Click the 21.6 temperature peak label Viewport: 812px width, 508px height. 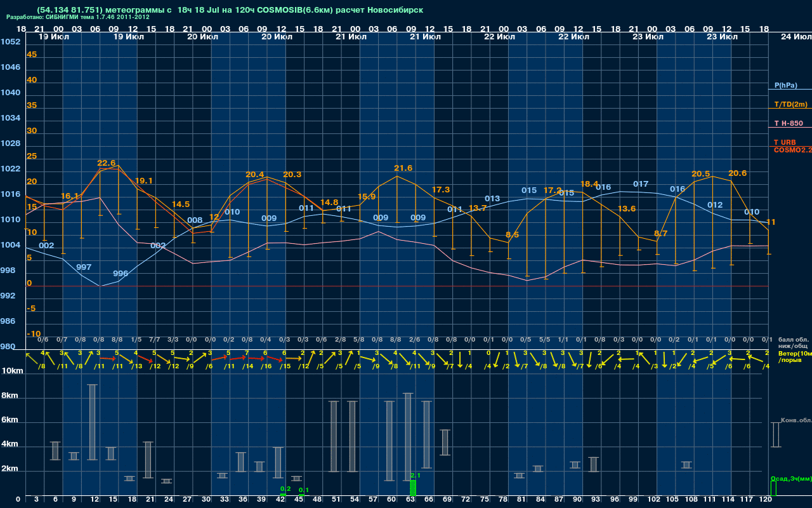[x=403, y=168]
